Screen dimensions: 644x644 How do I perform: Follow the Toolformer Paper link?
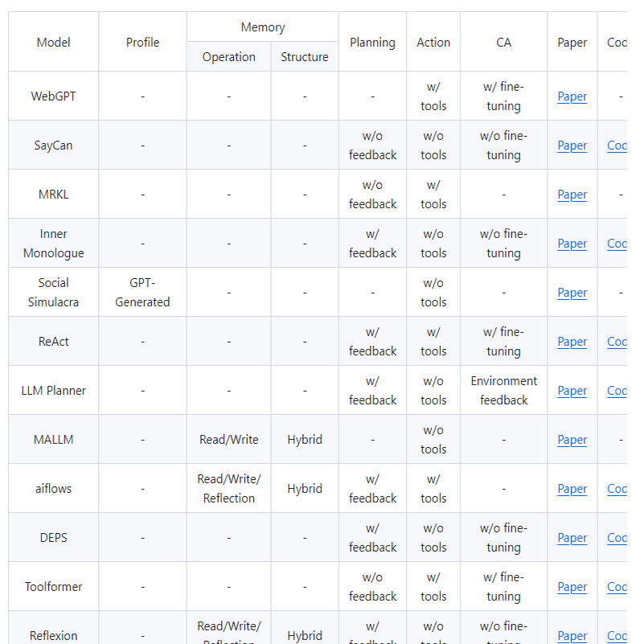pyautogui.click(x=572, y=587)
